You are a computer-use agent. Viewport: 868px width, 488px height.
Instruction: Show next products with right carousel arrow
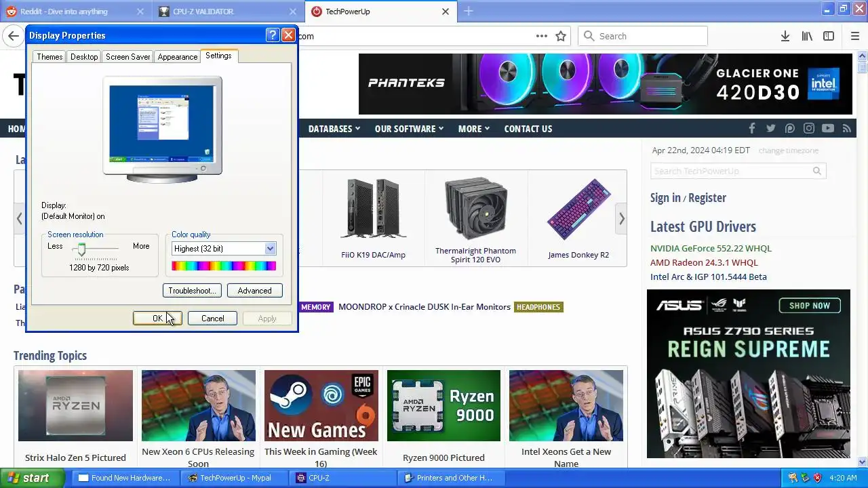coord(621,218)
